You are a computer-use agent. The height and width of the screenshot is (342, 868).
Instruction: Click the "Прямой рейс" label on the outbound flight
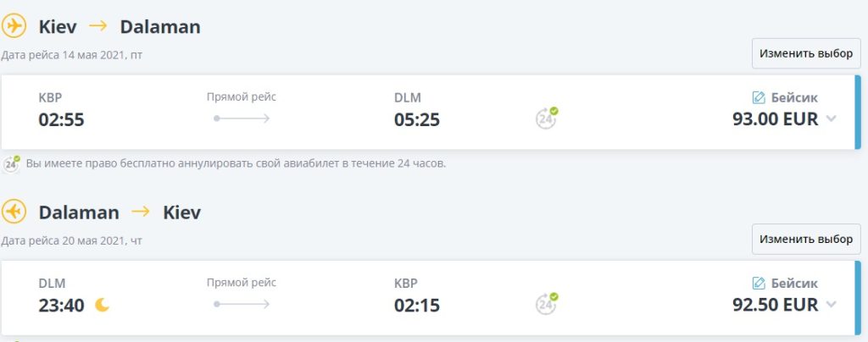pyautogui.click(x=242, y=97)
